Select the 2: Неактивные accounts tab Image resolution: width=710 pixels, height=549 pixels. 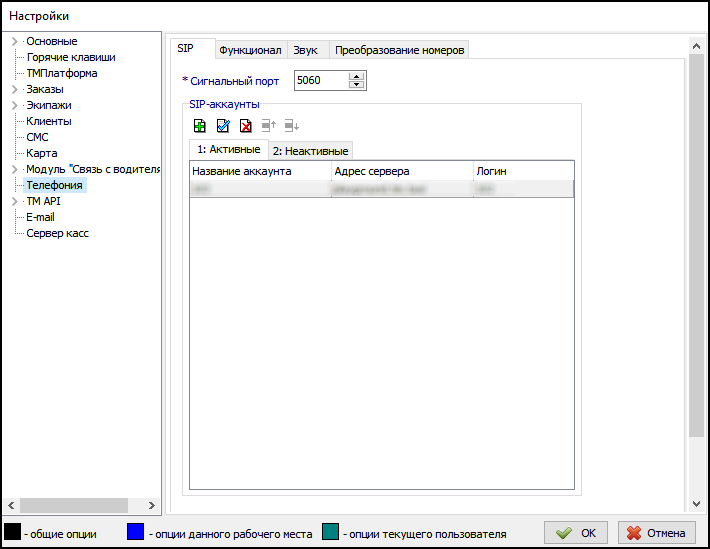pos(311,151)
